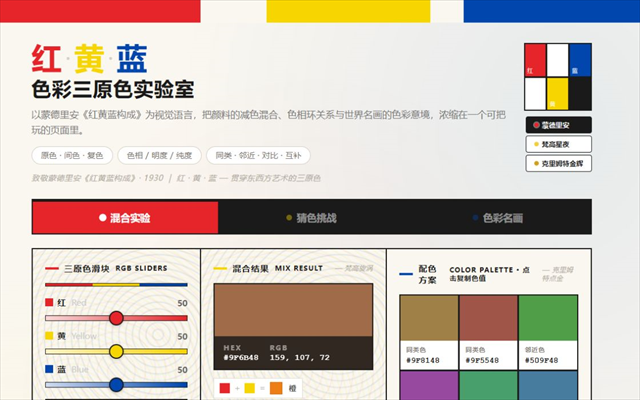Viewport: 640px width, 400px height.
Task: Switch to the 混合实验 tab
Action: pos(125,218)
